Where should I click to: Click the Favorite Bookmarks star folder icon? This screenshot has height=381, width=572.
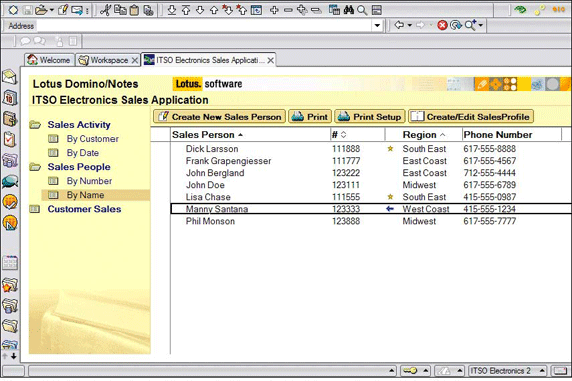click(10, 285)
